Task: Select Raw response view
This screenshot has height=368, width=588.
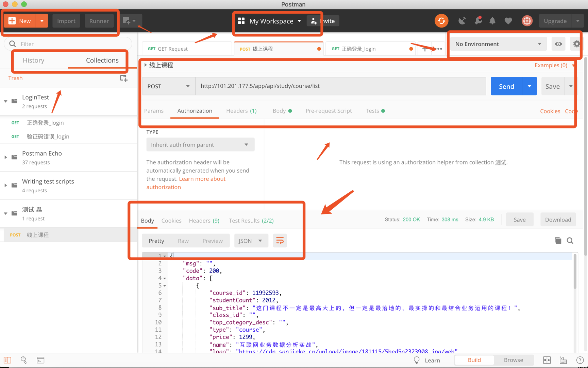Action: 183,241
